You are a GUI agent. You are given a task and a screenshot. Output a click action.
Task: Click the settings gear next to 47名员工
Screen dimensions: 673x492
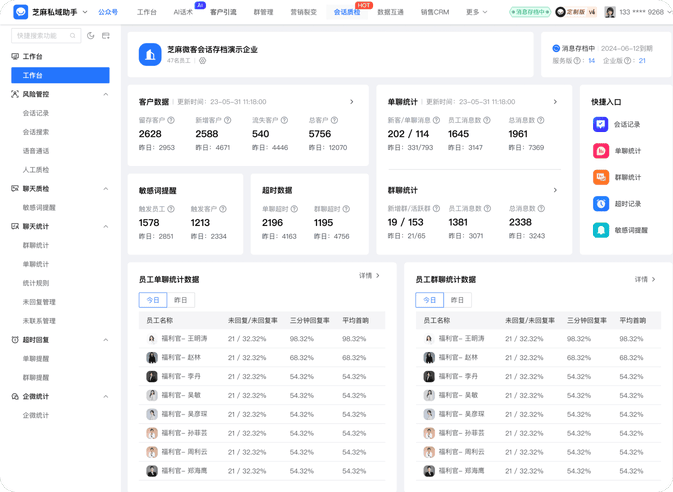pyautogui.click(x=202, y=61)
